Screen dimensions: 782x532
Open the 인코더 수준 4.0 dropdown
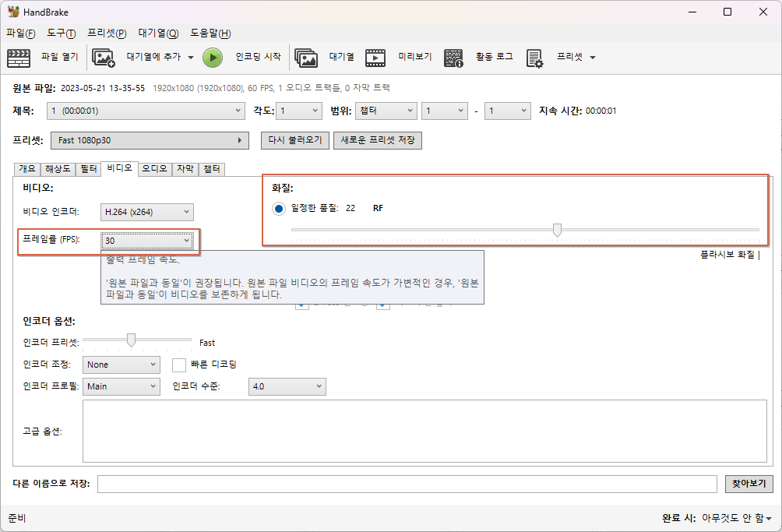click(287, 386)
